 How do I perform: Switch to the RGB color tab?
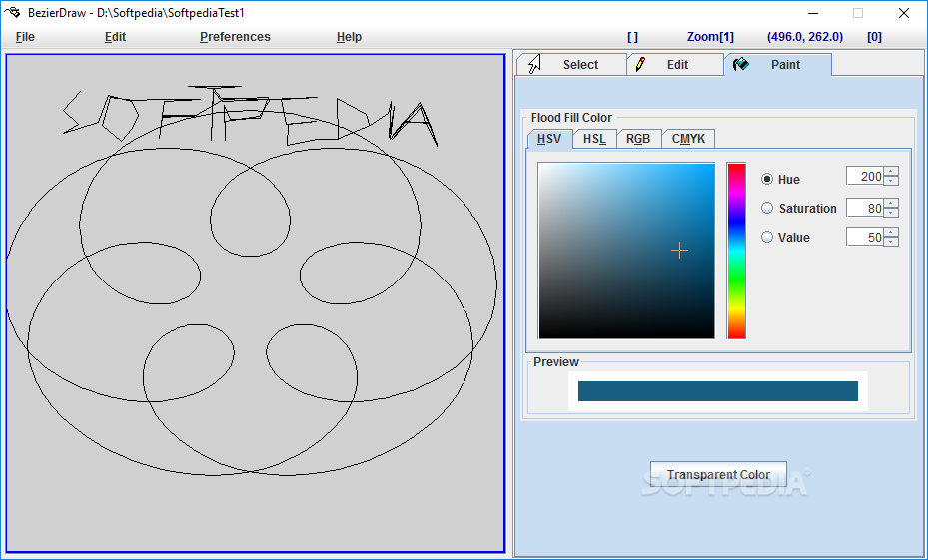coord(638,139)
